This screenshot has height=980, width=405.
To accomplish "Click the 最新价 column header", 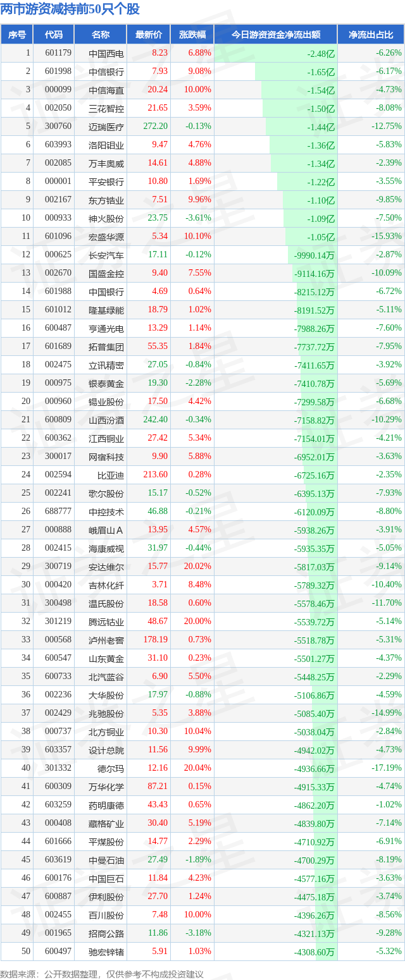I will 149,34.
